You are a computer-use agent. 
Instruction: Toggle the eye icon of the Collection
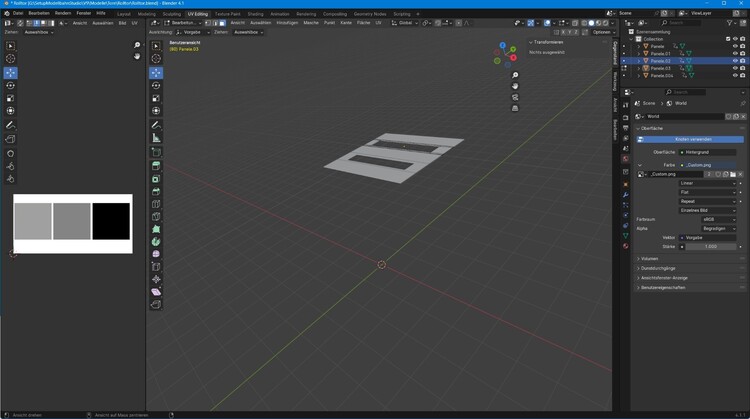735,39
